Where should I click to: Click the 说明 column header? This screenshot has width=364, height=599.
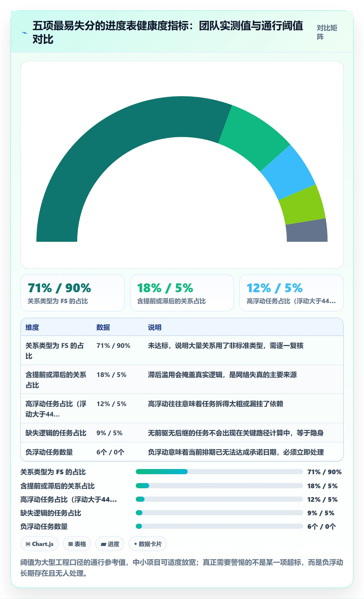pyautogui.click(x=155, y=327)
